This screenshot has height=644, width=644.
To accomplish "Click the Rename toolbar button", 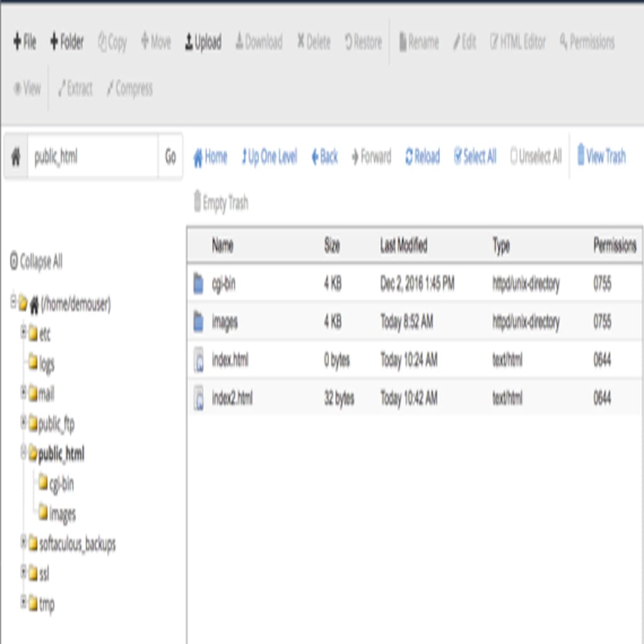I will [x=419, y=42].
